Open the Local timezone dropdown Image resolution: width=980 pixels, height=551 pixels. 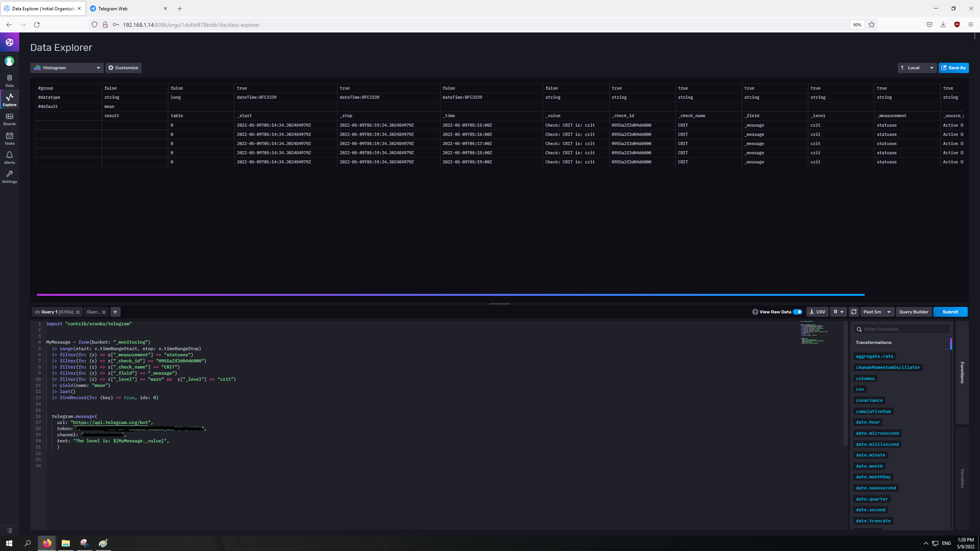(917, 68)
